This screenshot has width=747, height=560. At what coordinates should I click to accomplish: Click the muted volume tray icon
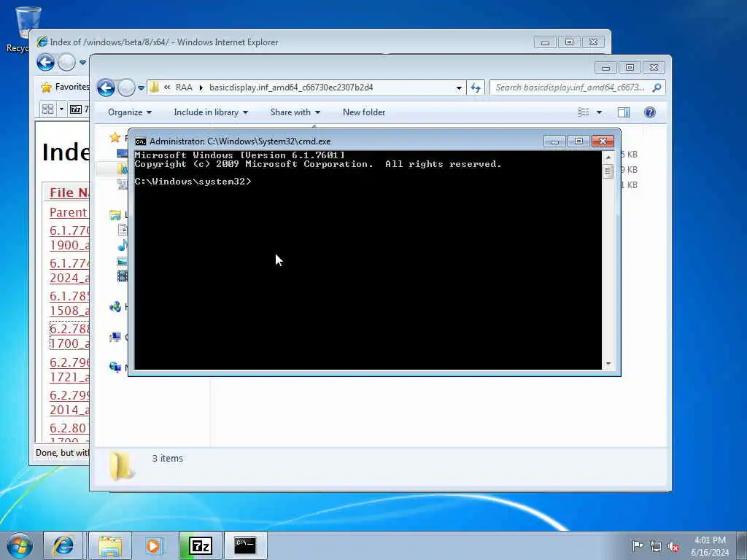click(673, 546)
